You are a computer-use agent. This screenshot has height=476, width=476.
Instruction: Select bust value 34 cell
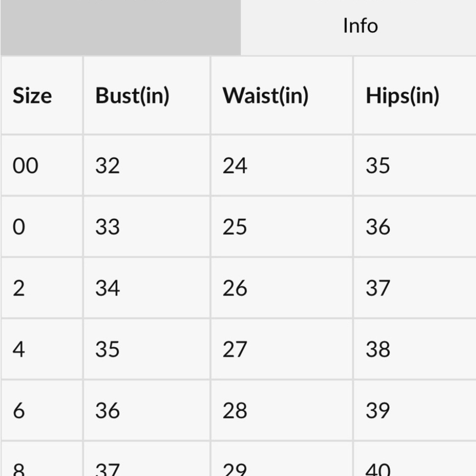[x=147, y=288]
